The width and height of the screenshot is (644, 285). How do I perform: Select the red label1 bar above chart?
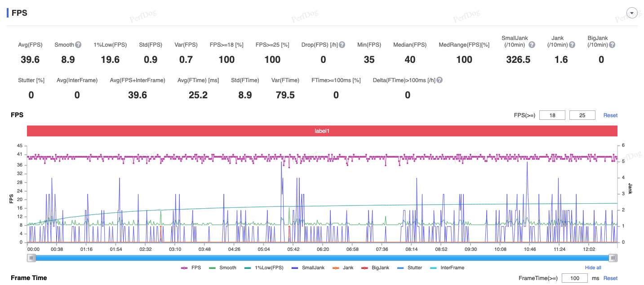click(x=322, y=131)
